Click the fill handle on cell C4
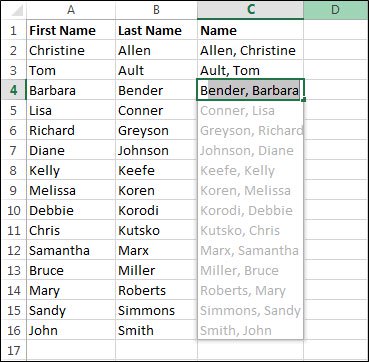The width and height of the screenshot is (369, 362). coord(303,99)
